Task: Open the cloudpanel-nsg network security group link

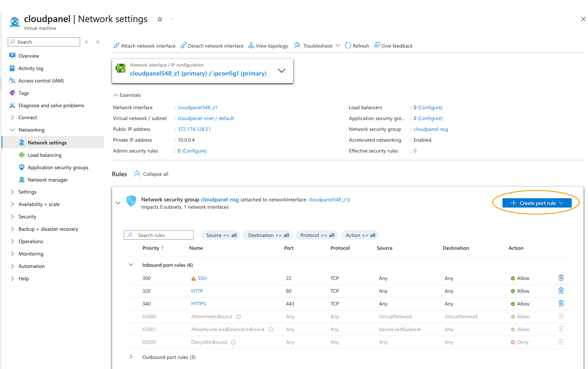Action: tap(219, 199)
